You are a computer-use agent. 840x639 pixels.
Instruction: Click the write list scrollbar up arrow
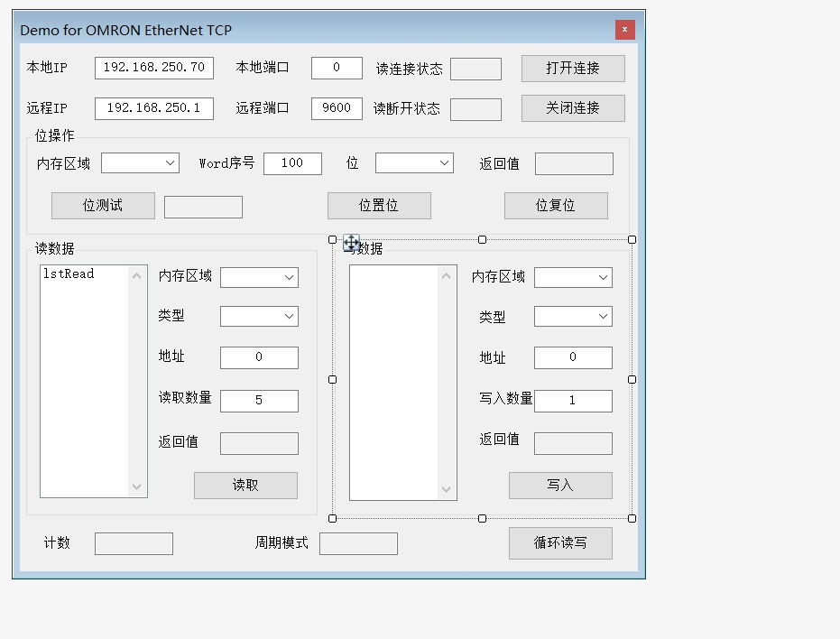(x=447, y=276)
